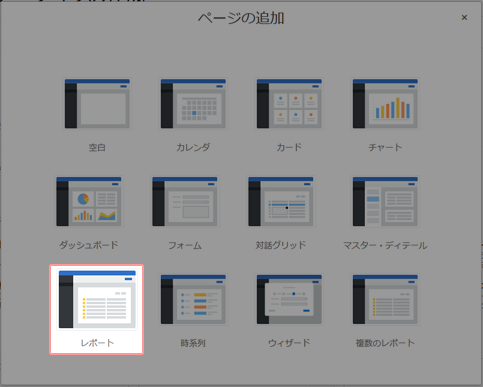Choose the 複数のレポート multiple reports icon

click(385, 300)
